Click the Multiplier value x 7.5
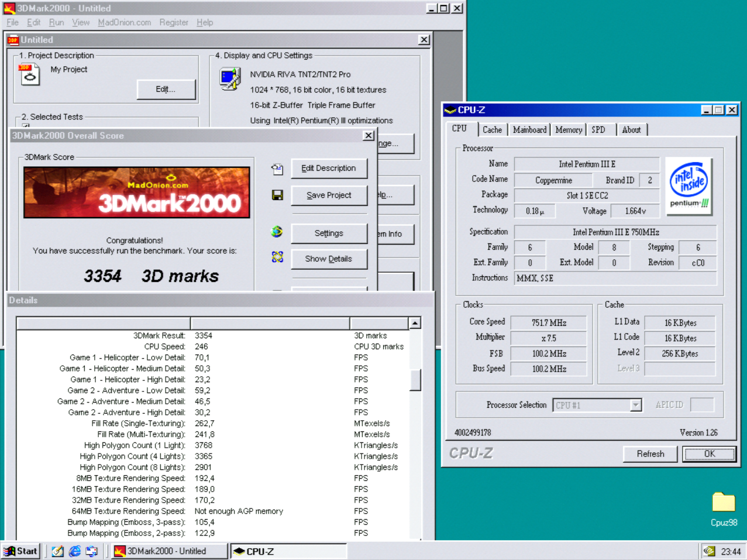This screenshot has height=560, width=747. click(x=549, y=338)
